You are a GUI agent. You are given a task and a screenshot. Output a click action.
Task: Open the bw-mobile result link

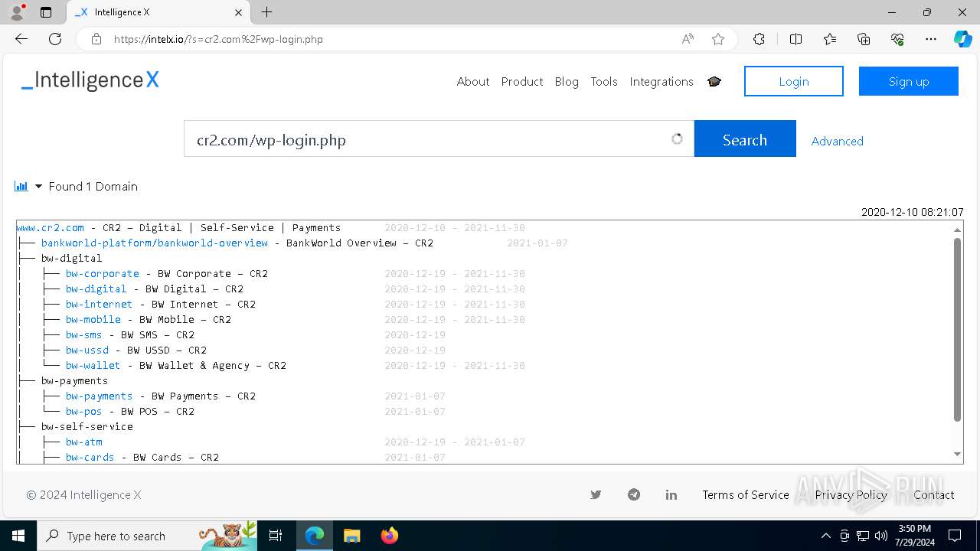pyautogui.click(x=93, y=319)
